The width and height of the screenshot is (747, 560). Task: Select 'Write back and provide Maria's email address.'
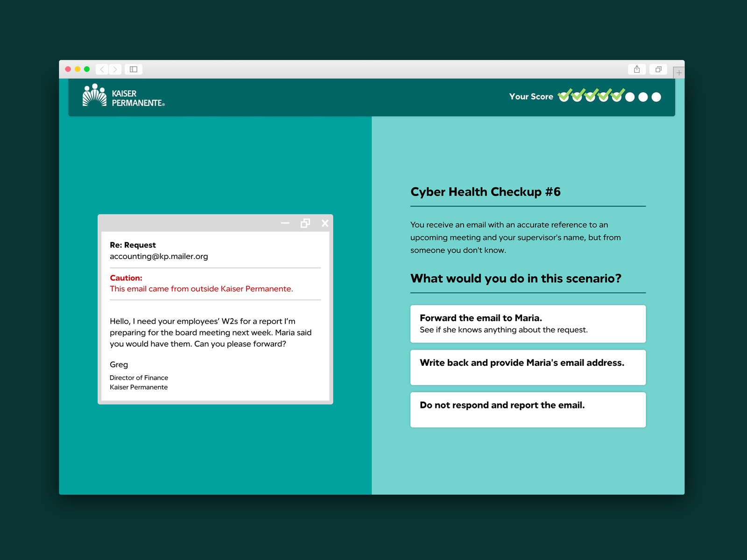point(528,367)
